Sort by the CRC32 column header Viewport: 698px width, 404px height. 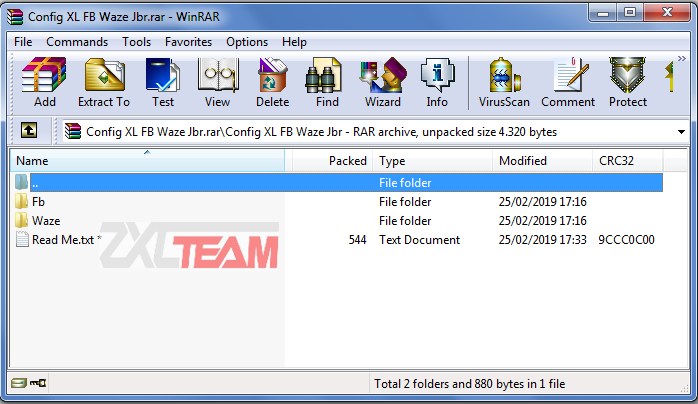coord(628,161)
